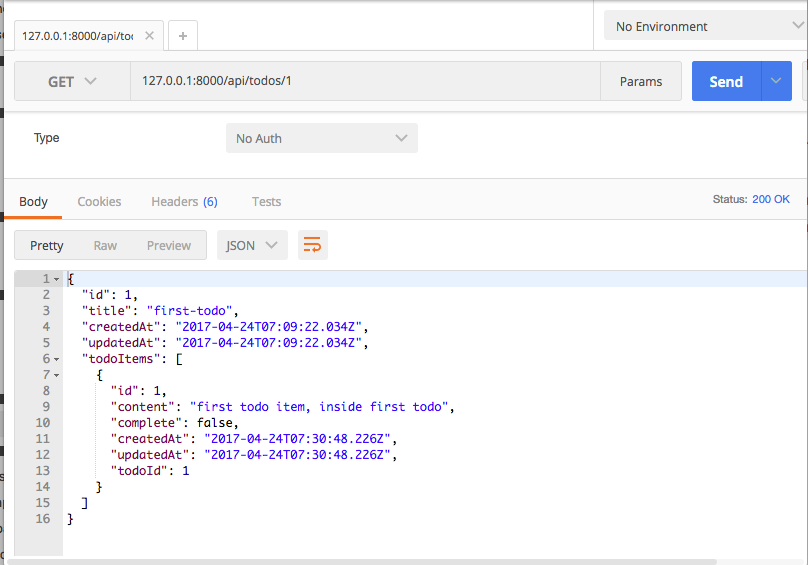Click the "todoItems" key
The image size is (808, 565).
point(121,359)
